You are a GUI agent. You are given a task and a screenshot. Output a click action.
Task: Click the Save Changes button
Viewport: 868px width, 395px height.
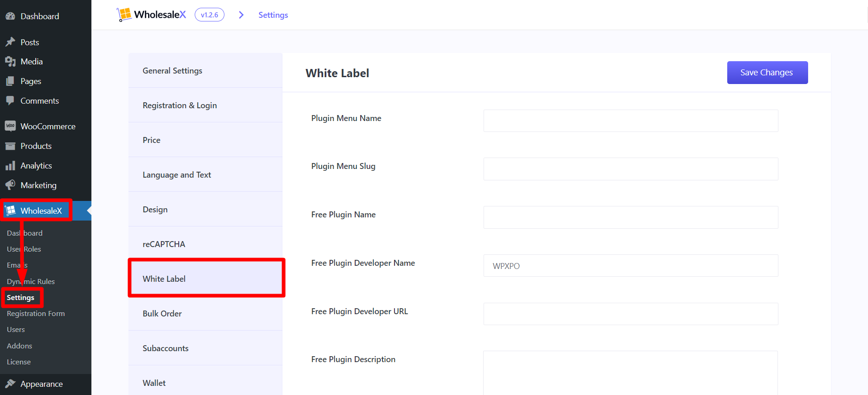[x=767, y=73]
